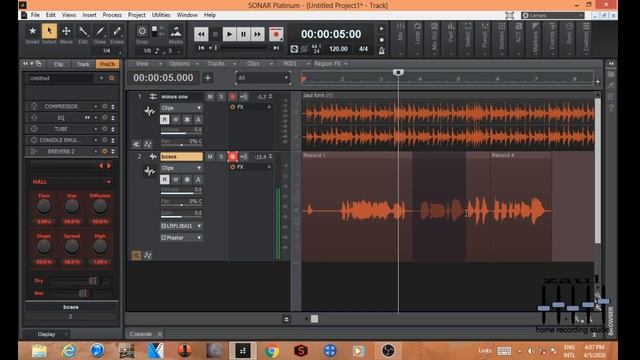The width and height of the screenshot is (640, 360).
Task: Jump to project start
Action: (201, 48)
